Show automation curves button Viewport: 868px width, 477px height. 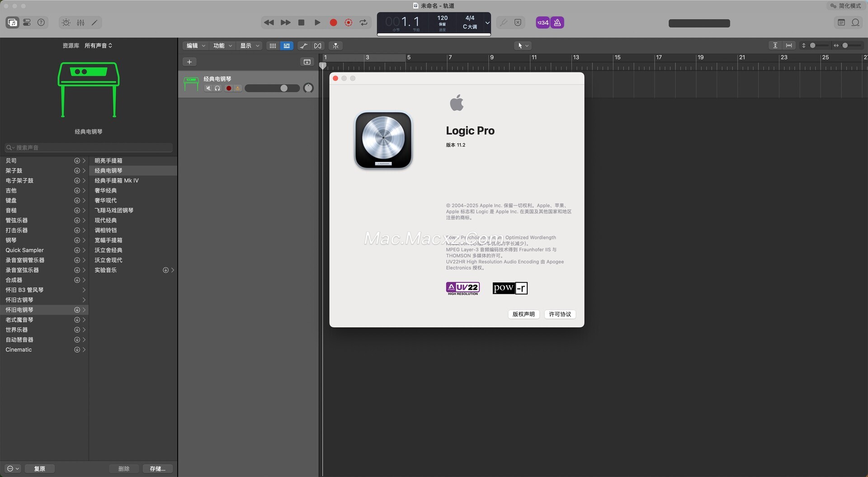point(304,46)
